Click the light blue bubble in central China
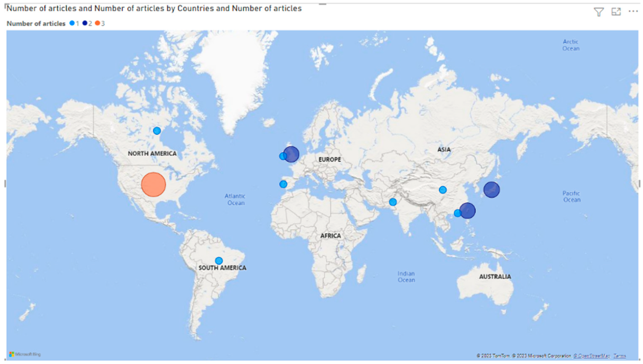 [x=443, y=190]
